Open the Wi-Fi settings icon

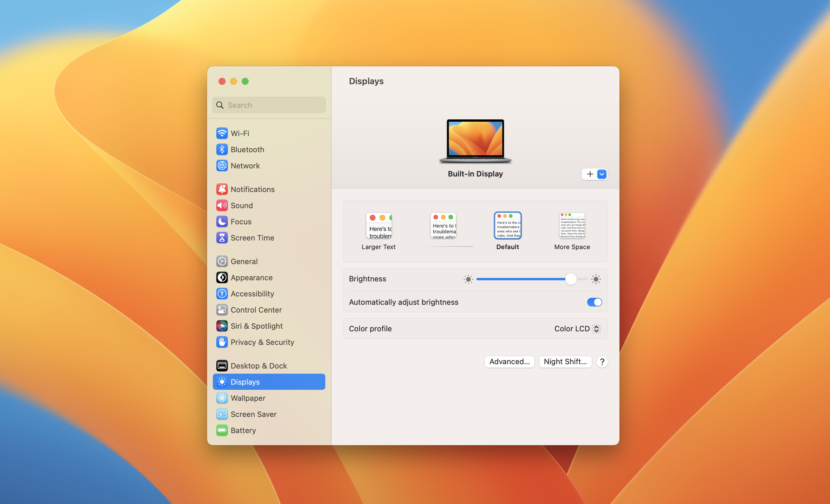click(222, 133)
